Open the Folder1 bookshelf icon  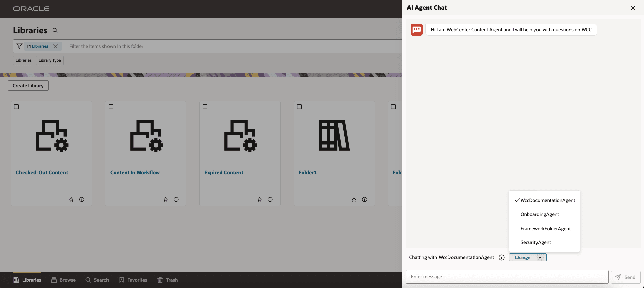(x=334, y=135)
